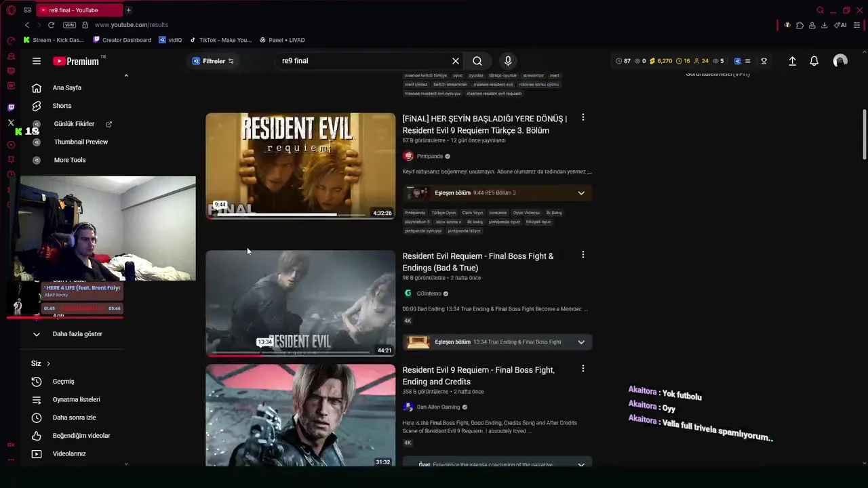The width and height of the screenshot is (868, 488).
Task: Open vidIQ bookmark
Action: [170, 40]
